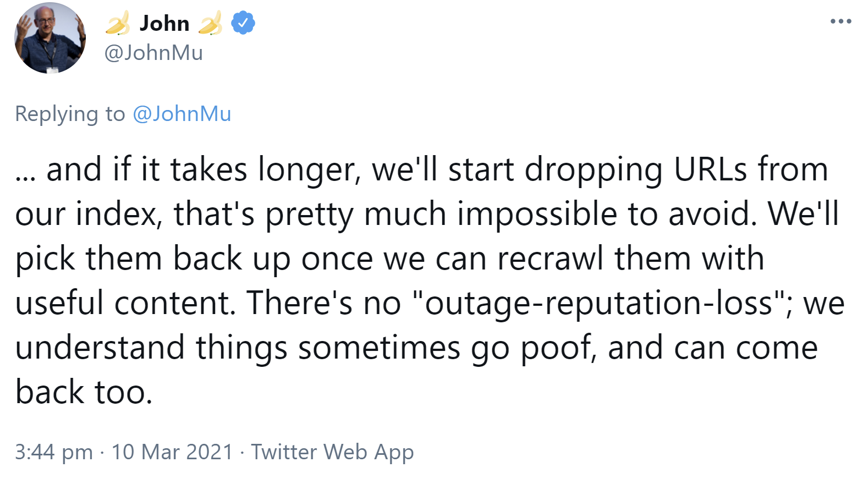Follow the @JohnMu link after Replying to
The width and height of the screenshot is (868, 484).
182,114
